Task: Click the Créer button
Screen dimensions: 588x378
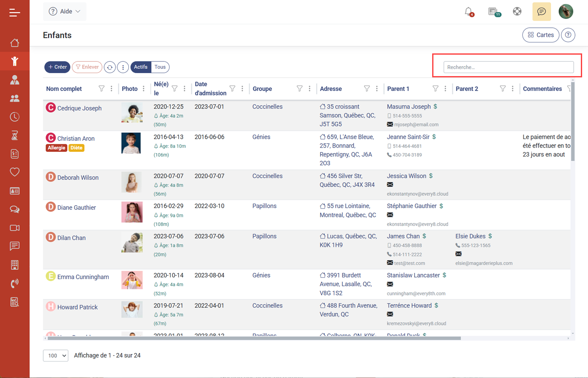Action: 57,67
